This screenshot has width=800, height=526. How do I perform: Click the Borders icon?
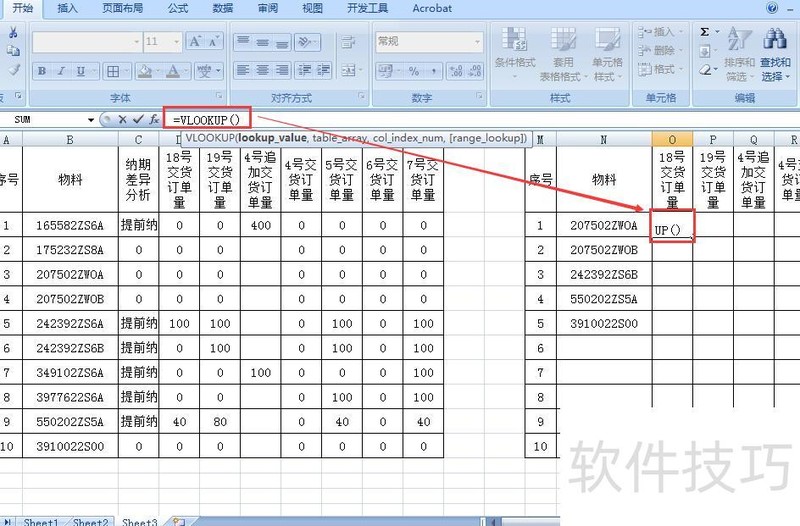(113, 71)
